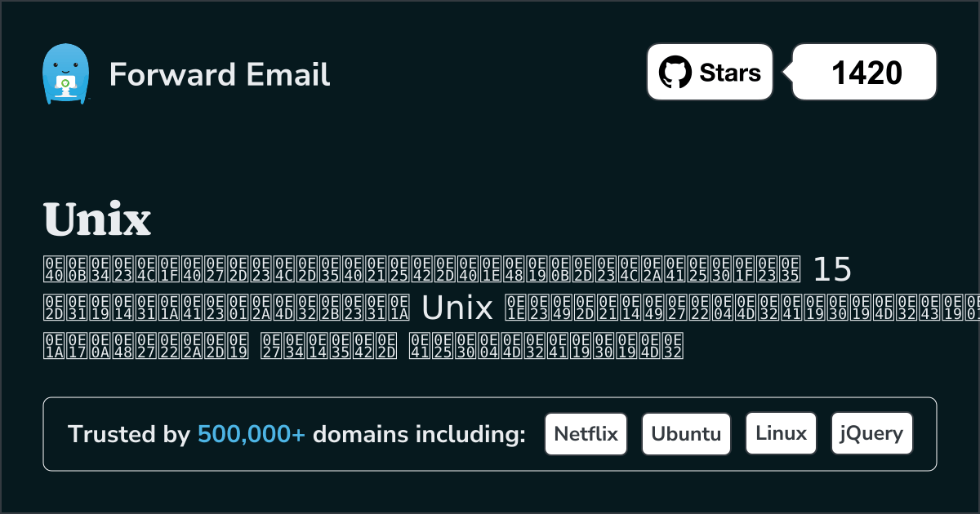
Task: Select the Ubuntu domain badge
Action: point(686,433)
